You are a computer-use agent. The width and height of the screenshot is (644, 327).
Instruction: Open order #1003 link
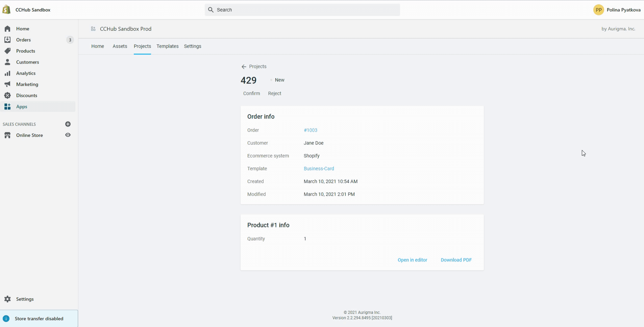(x=310, y=130)
